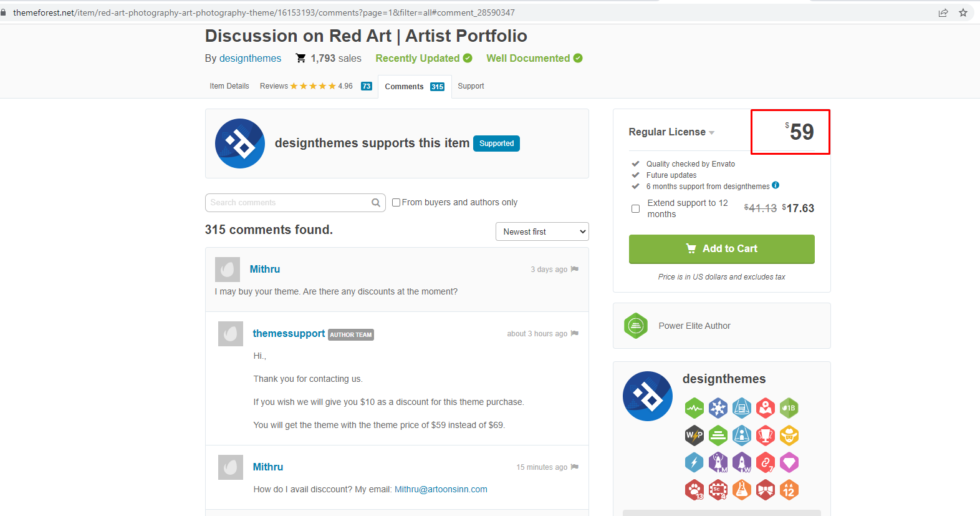This screenshot has width=980, height=516.
Task: Click the green 1B badge
Action: pos(789,408)
